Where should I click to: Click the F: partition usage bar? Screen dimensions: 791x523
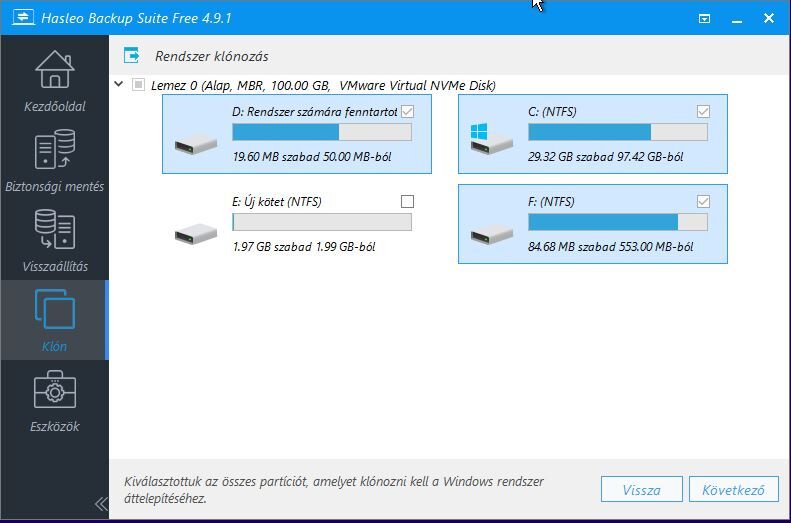point(617,222)
